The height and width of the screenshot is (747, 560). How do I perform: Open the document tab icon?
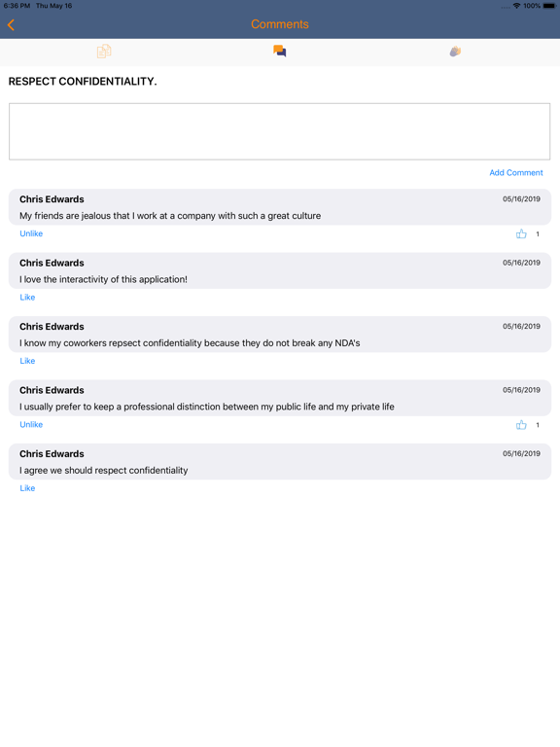[104, 51]
